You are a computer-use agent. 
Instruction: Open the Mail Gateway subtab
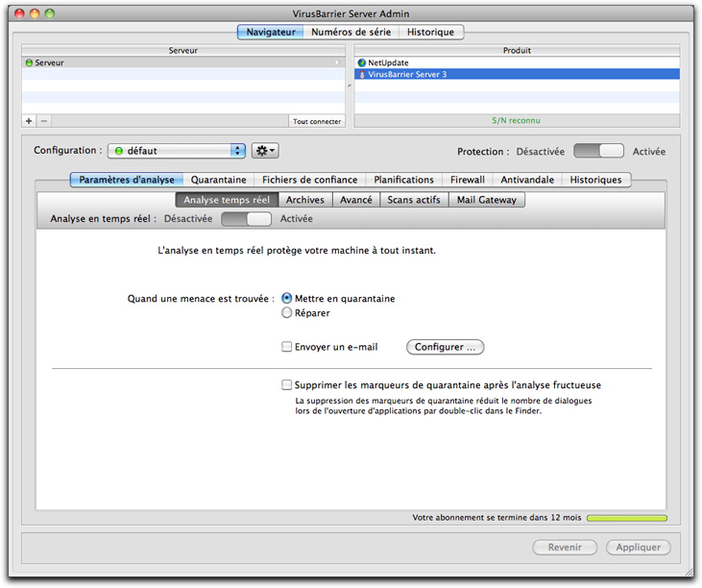pyautogui.click(x=487, y=200)
